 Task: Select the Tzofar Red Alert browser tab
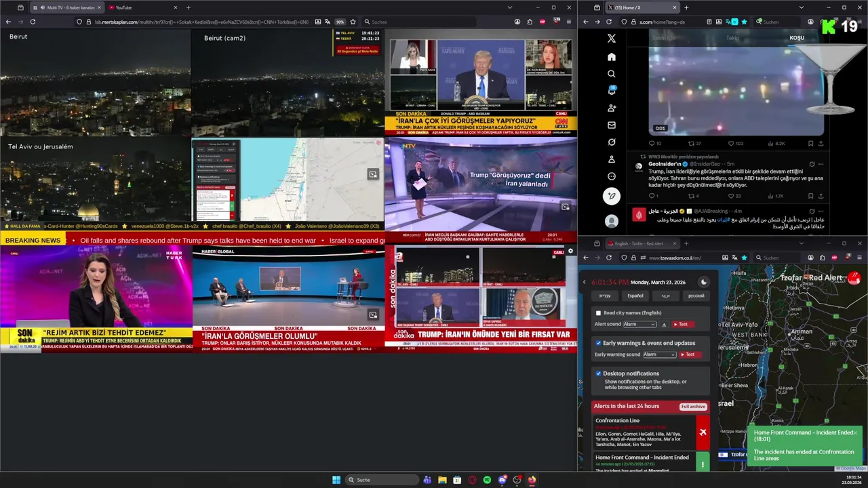642,243
